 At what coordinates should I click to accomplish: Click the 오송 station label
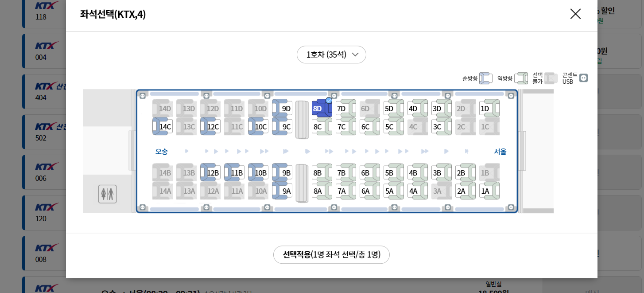[x=162, y=151]
